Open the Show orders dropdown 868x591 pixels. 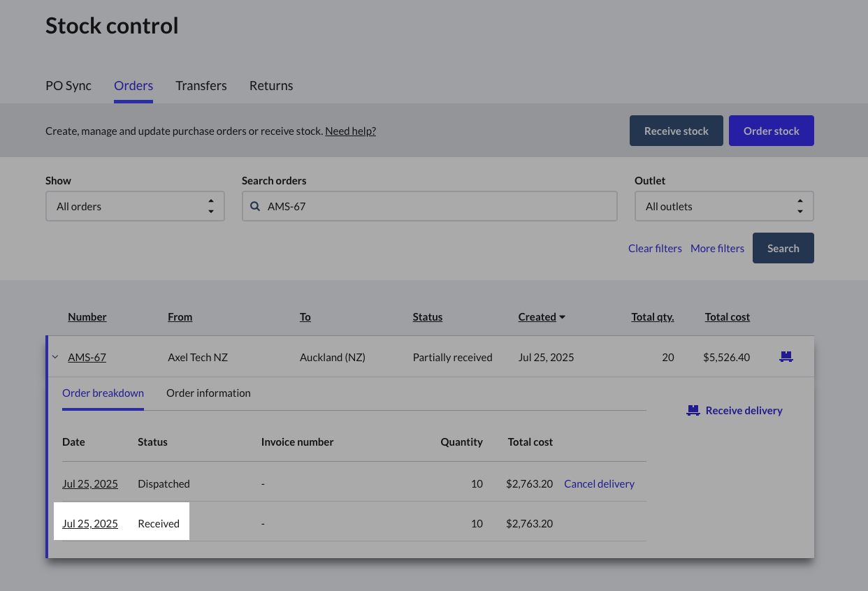pos(135,207)
